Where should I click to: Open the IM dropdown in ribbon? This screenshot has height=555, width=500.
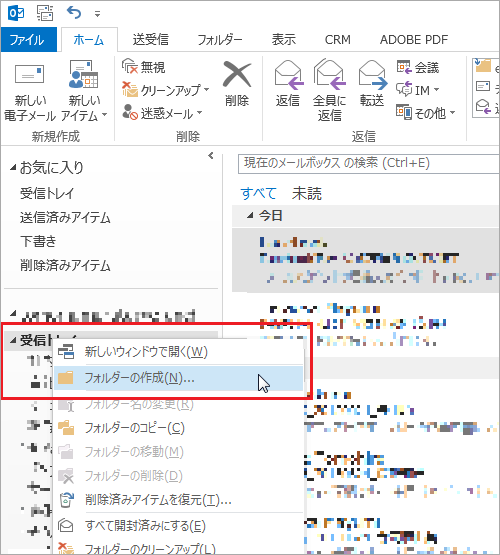click(418, 90)
